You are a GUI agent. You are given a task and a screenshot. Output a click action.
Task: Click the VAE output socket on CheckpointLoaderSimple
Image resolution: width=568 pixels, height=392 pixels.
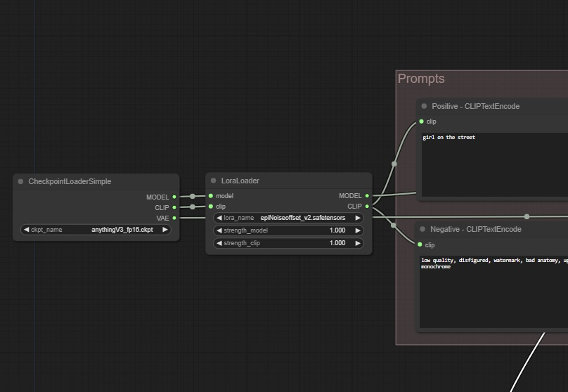pos(174,218)
